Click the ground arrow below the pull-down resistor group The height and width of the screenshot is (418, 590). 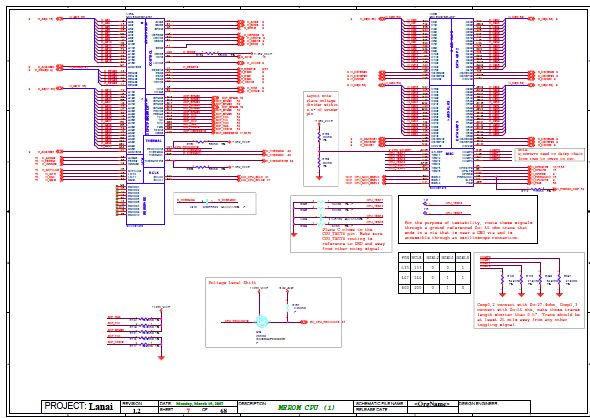pos(161,357)
